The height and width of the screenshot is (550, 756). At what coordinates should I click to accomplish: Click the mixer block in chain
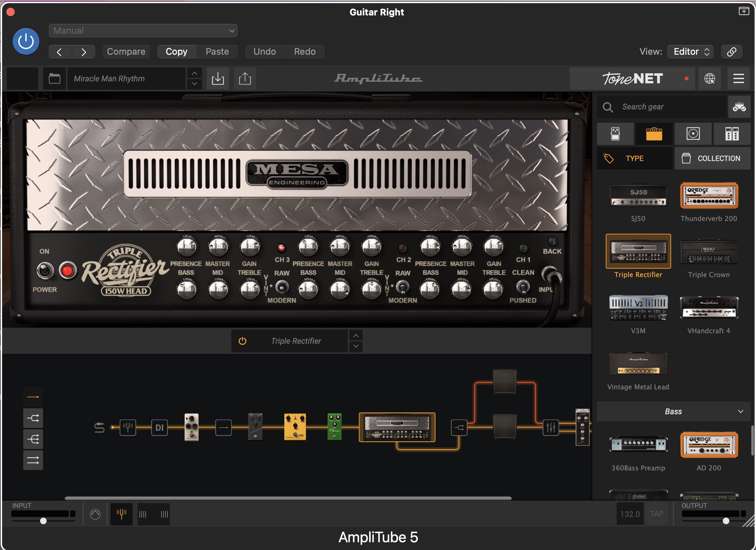tap(551, 427)
